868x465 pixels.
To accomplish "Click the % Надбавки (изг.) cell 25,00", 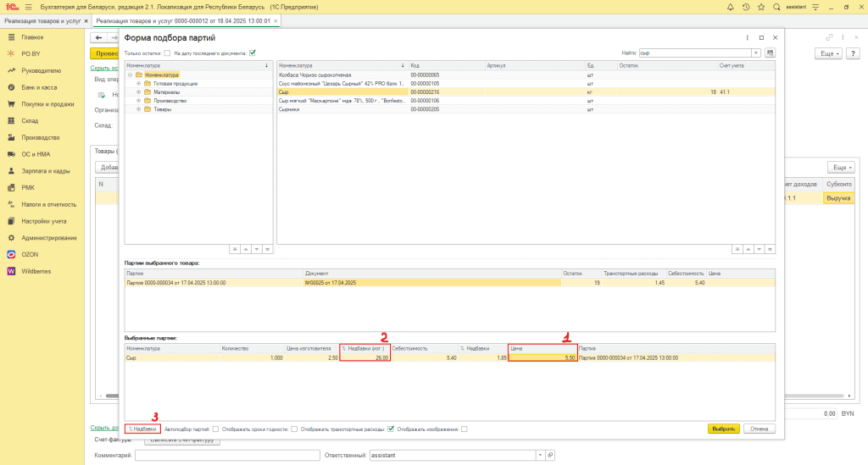I will (364, 357).
